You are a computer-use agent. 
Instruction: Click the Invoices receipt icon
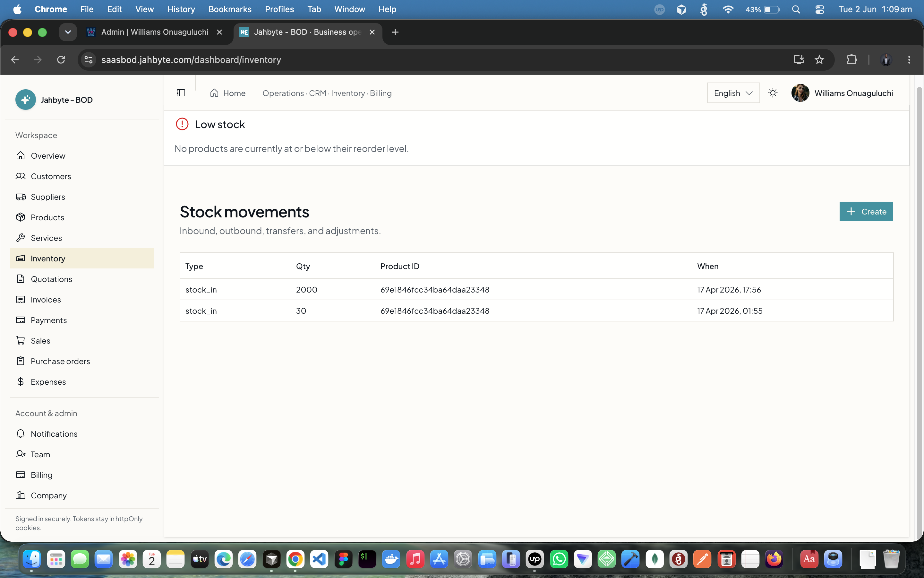[x=21, y=299]
